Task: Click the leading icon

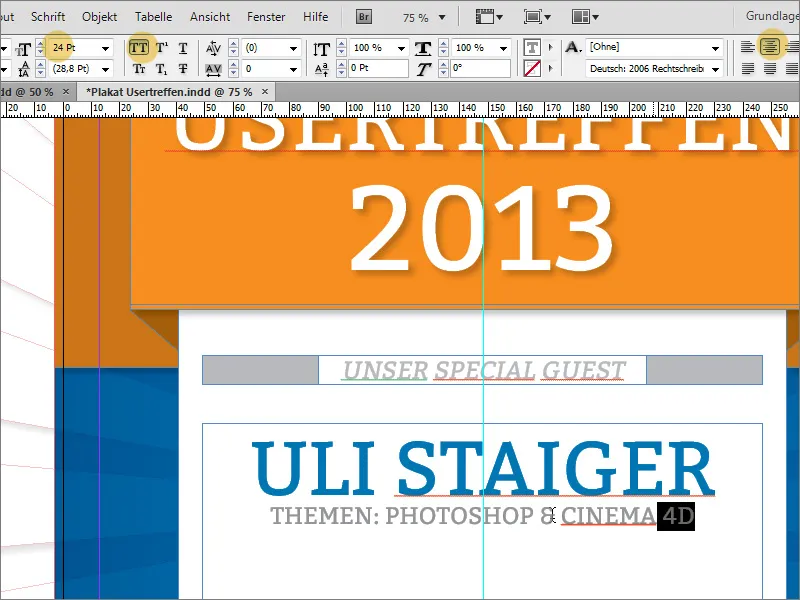Action: (x=23, y=69)
